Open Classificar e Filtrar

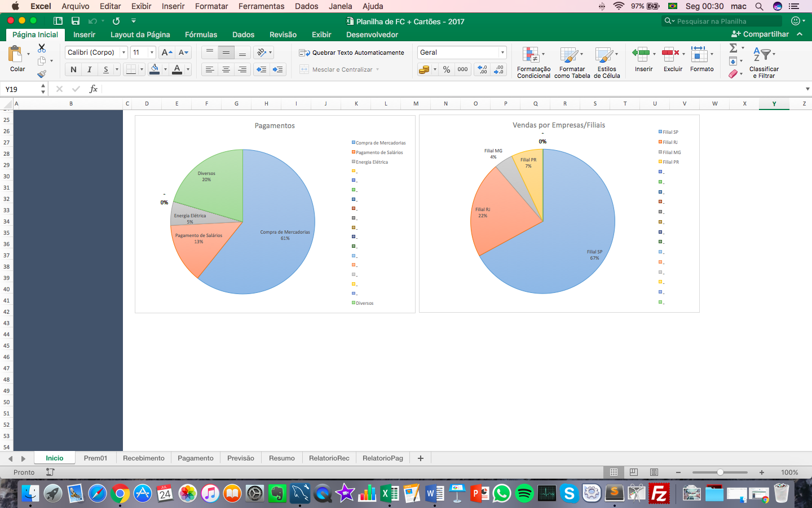[x=764, y=62]
